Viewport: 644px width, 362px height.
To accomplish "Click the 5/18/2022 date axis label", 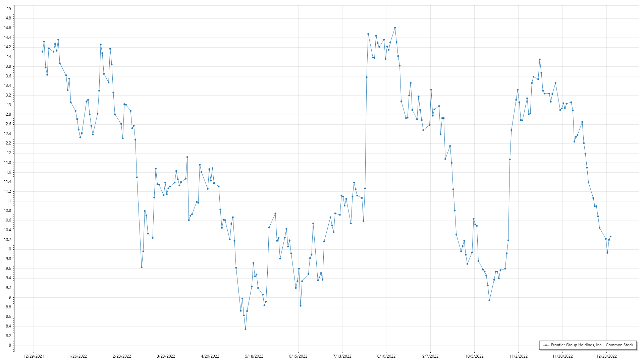I will [x=254, y=356].
